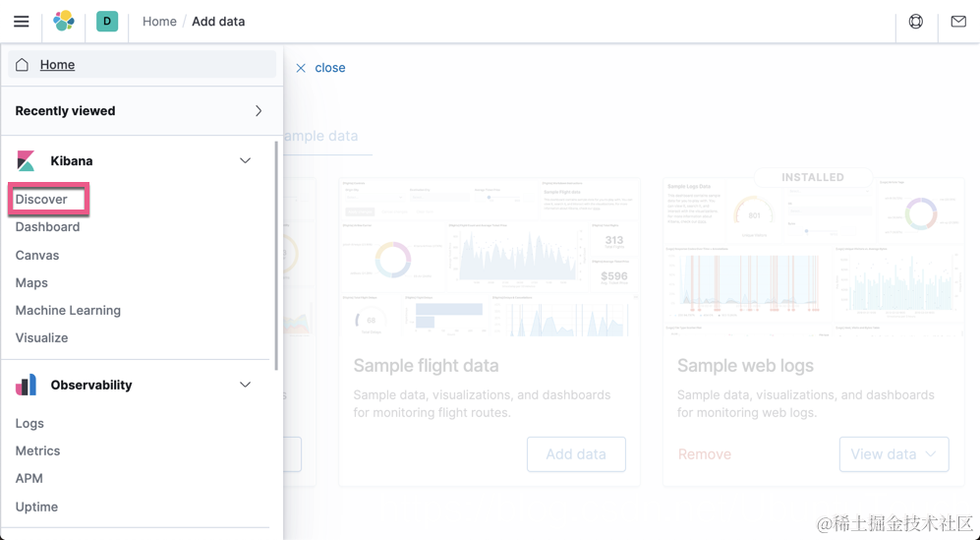Add data for Sample flight data

(x=576, y=454)
